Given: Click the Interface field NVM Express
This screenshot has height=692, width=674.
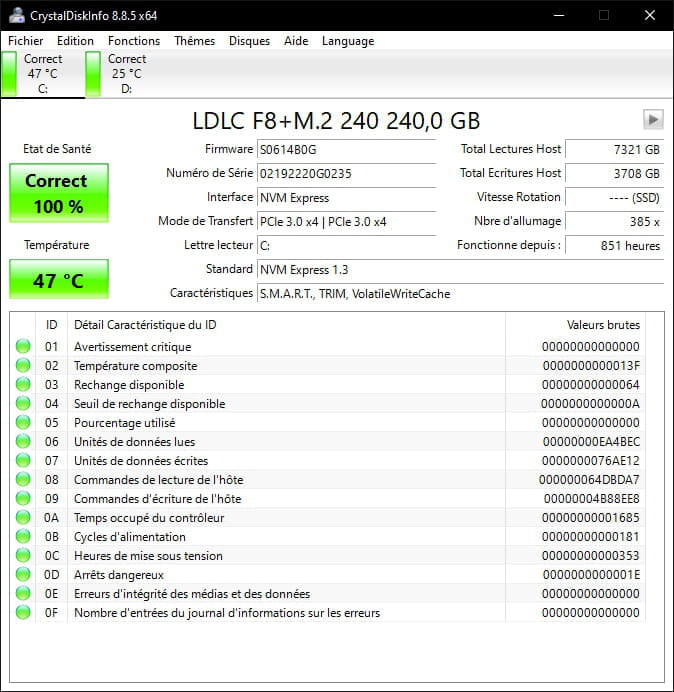Looking at the screenshot, I should click(346, 197).
